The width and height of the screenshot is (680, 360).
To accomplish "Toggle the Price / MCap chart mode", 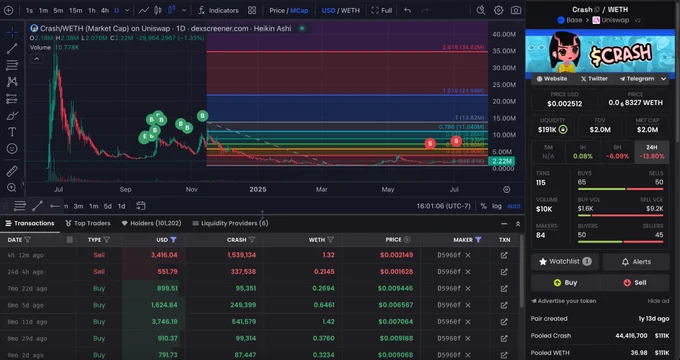I will pyautogui.click(x=288, y=10).
